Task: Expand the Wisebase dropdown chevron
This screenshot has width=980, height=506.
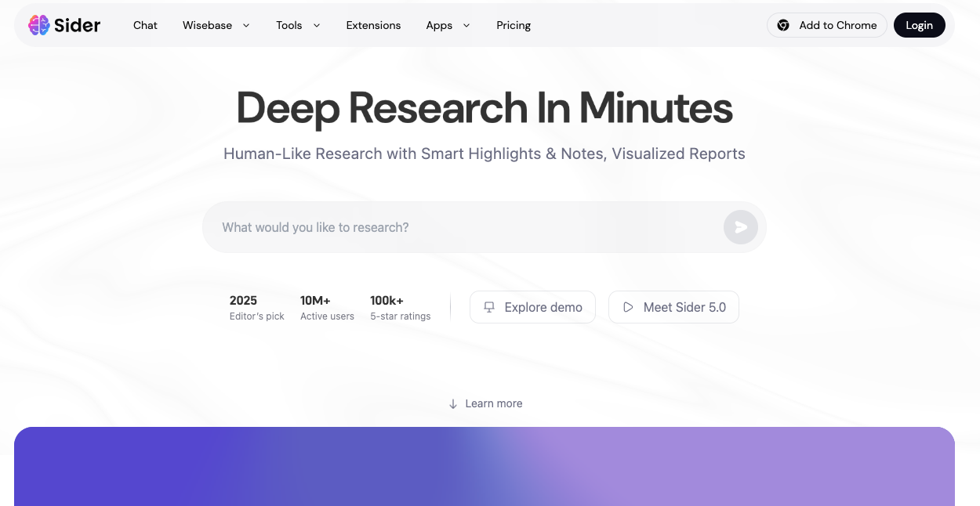Action: (246, 25)
